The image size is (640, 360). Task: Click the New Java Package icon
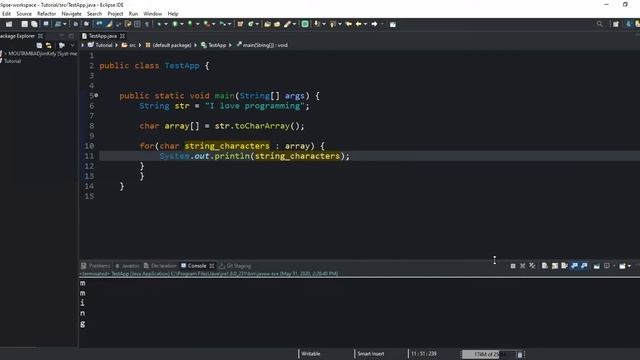click(240, 24)
